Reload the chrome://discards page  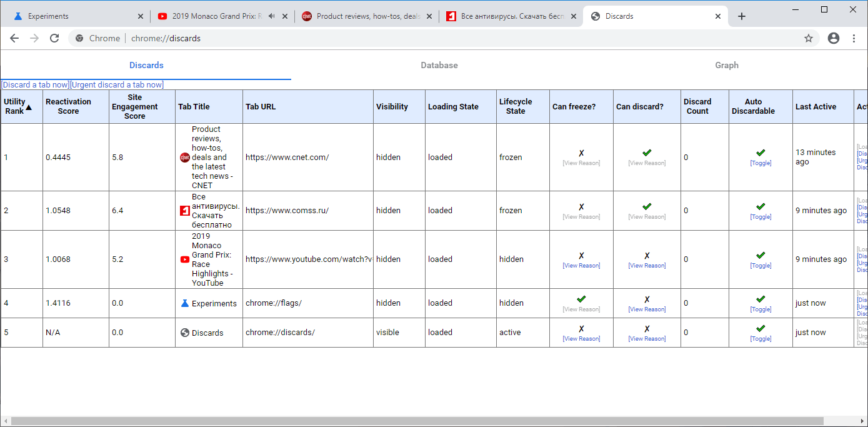tap(54, 38)
